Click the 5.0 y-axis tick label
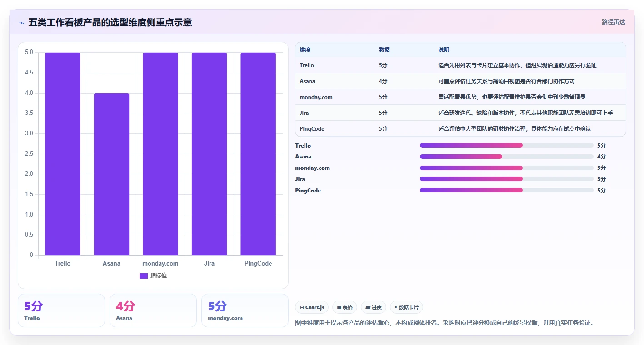644x345 pixels. [29, 52]
